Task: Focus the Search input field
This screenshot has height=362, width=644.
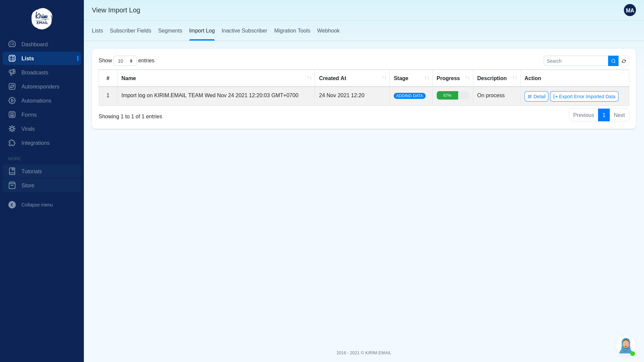Action: coord(576,61)
